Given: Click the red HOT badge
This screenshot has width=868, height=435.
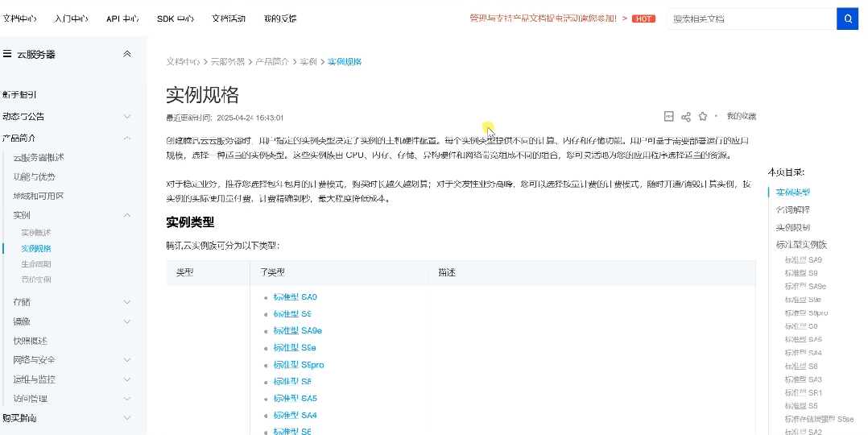Looking at the screenshot, I should click(643, 19).
